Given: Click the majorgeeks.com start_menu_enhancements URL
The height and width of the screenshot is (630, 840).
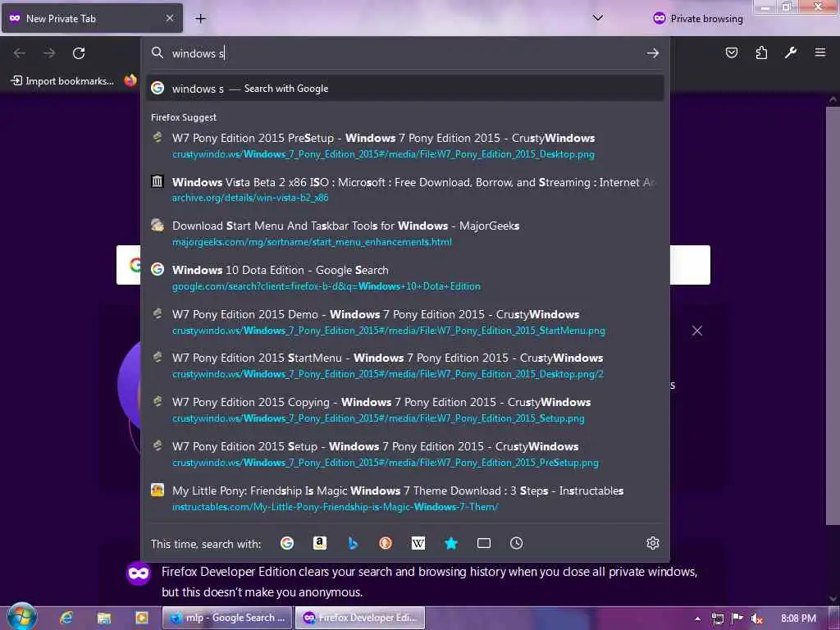Looking at the screenshot, I should [312, 242].
